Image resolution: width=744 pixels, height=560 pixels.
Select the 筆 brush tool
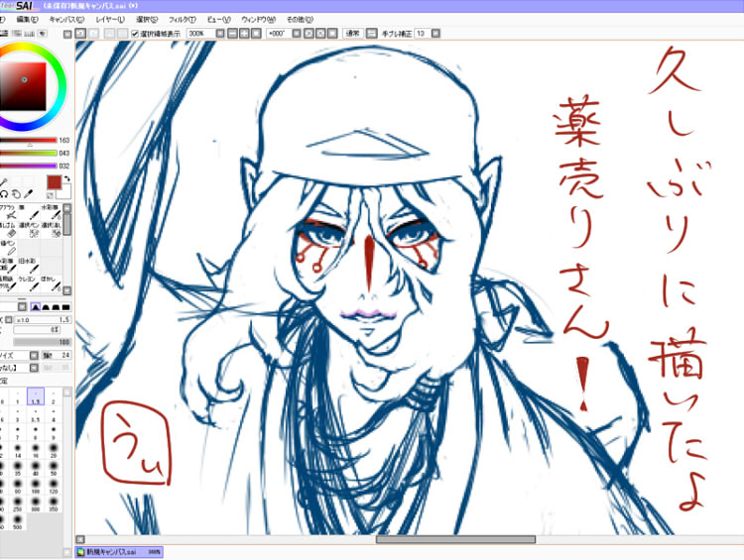[29, 212]
